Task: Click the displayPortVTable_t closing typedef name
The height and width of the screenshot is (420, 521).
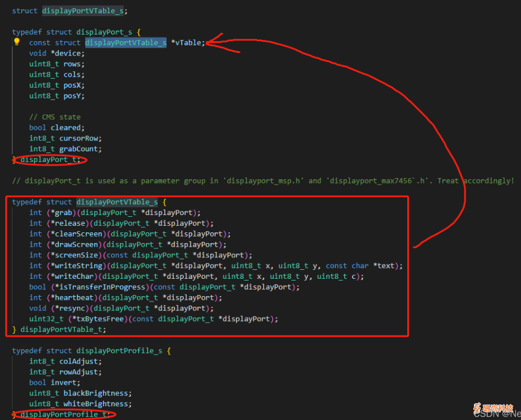Action: [x=63, y=329]
